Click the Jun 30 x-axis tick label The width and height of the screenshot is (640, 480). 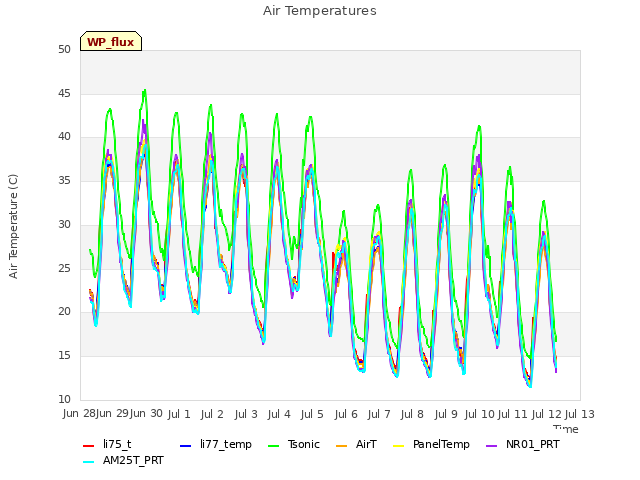click(146, 414)
